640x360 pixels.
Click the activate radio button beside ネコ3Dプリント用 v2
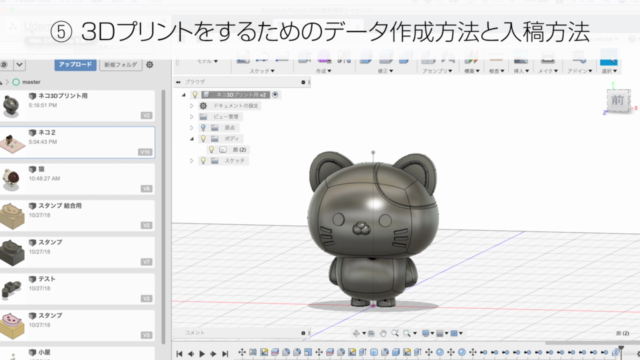tap(276, 95)
